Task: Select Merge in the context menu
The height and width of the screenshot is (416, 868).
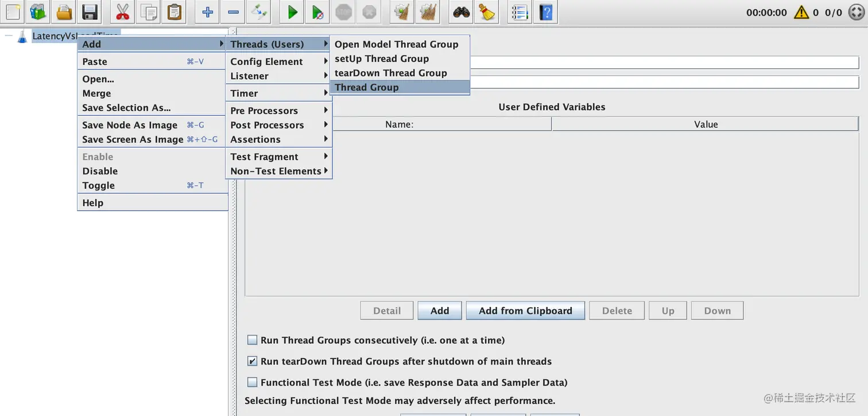Action: point(152,94)
